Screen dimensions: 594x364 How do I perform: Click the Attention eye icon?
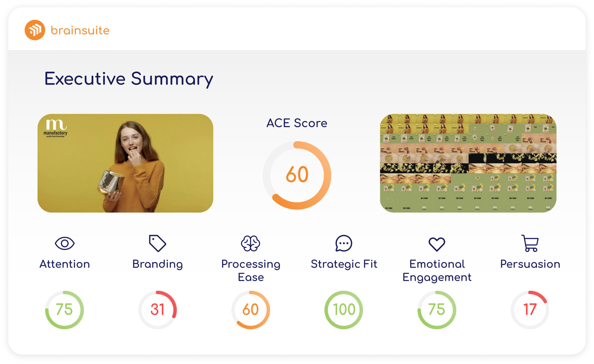tap(65, 243)
